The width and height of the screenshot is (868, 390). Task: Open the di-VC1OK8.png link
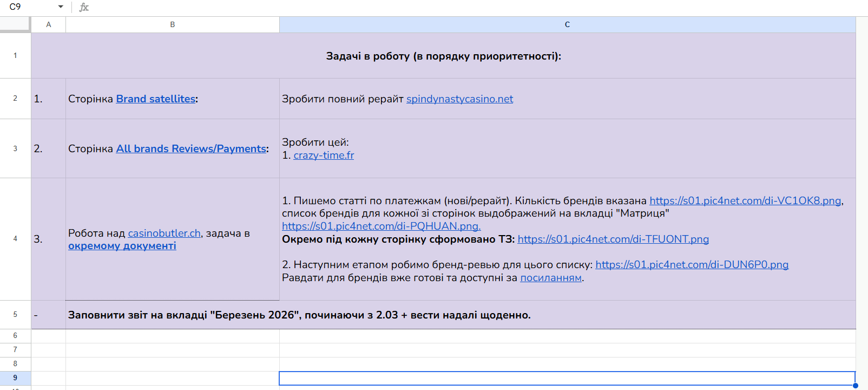pos(745,201)
